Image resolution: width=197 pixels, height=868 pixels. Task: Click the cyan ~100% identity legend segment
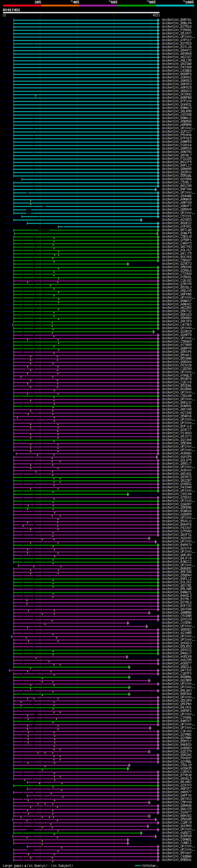click(175, 6)
